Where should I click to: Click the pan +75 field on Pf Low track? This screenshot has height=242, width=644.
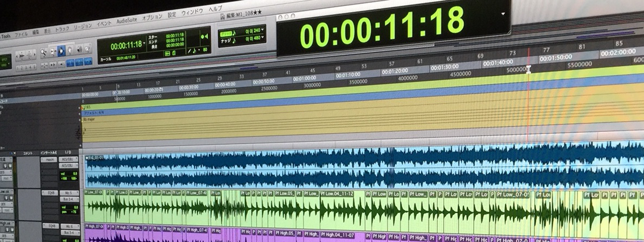(69, 212)
